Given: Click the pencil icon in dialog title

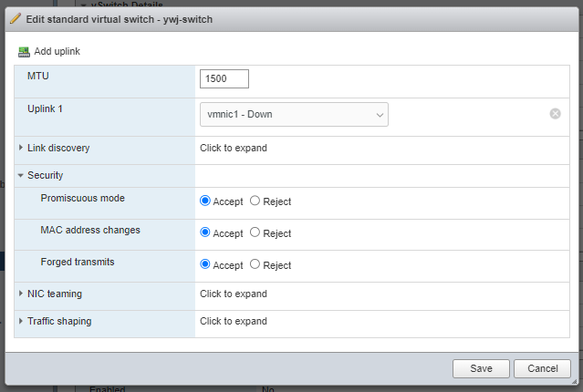Looking at the screenshot, I should coord(16,18).
